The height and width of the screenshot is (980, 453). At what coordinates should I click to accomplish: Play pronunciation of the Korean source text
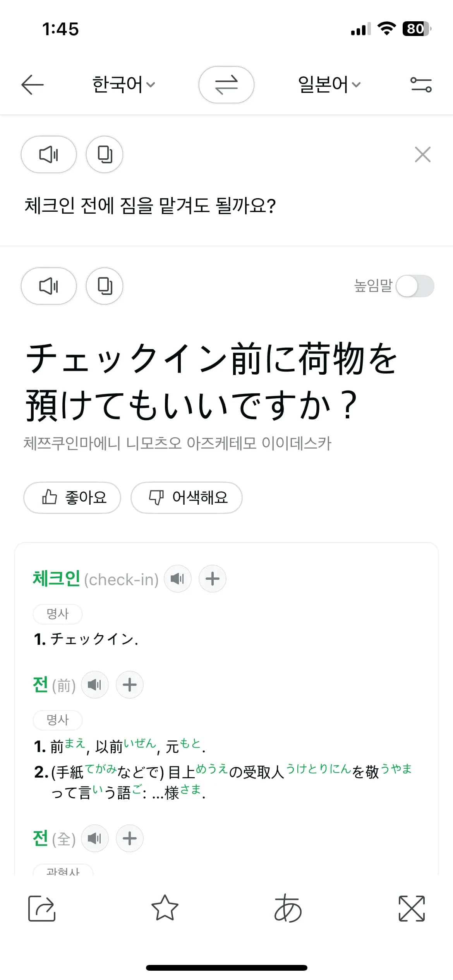click(x=48, y=154)
